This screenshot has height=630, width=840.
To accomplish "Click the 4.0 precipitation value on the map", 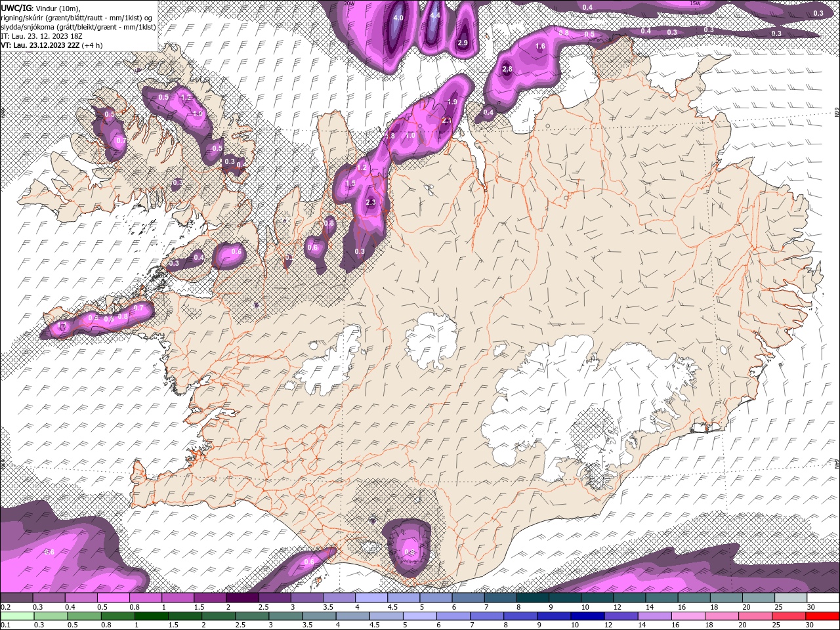I will click(x=398, y=18).
